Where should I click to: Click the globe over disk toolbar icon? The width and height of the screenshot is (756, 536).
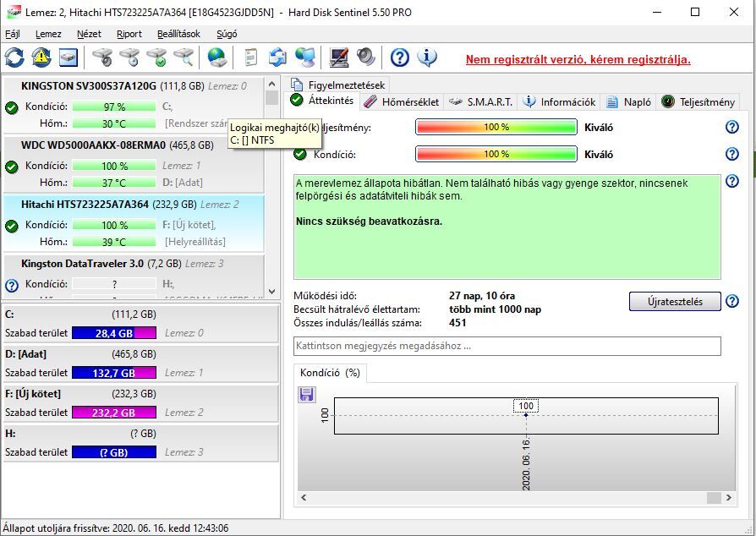(217, 57)
